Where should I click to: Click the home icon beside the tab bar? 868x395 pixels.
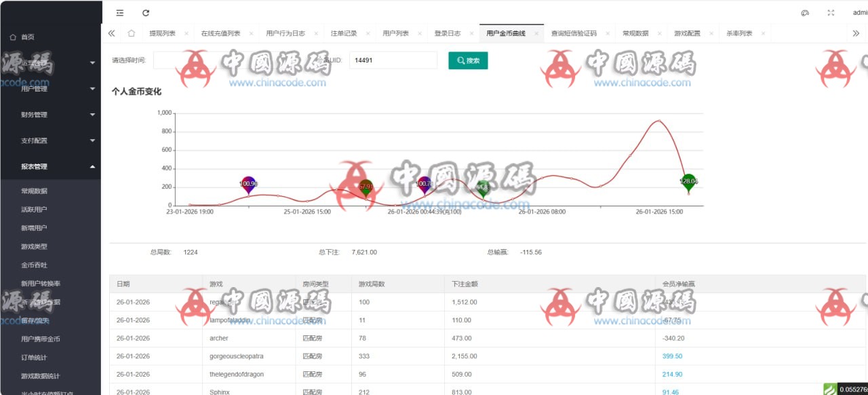(131, 32)
